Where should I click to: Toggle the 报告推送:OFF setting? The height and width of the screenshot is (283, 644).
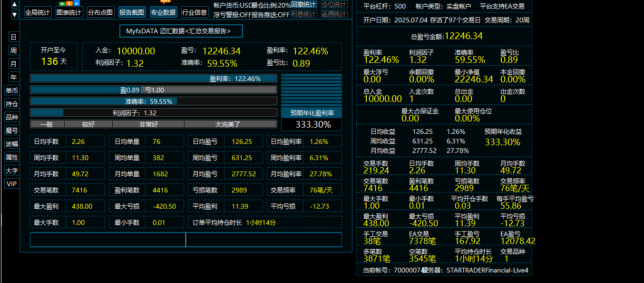click(x=270, y=14)
